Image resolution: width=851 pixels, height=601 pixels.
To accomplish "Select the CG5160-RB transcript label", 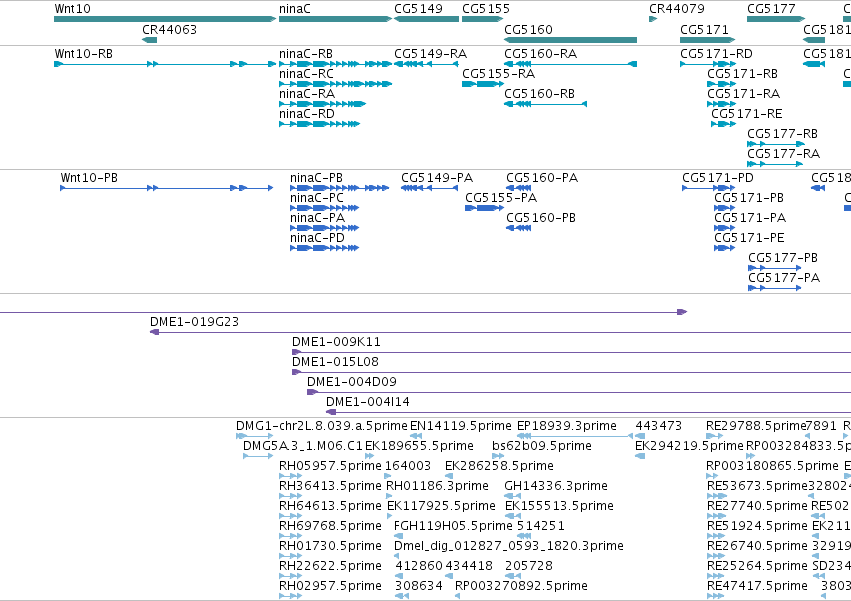I will pos(539,93).
